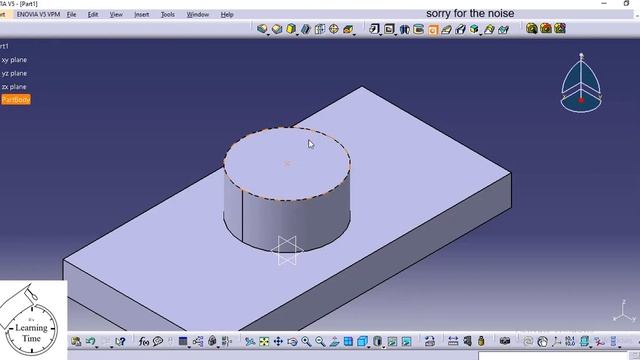Select the Pocket tool icon
Screen dimensions: 640x360
coord(277,29)
